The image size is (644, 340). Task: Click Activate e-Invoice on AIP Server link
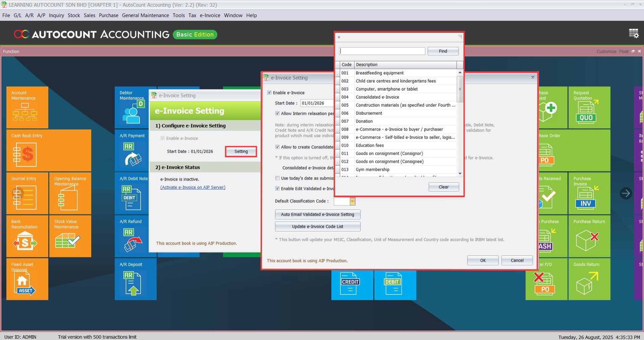pos(193,187)
